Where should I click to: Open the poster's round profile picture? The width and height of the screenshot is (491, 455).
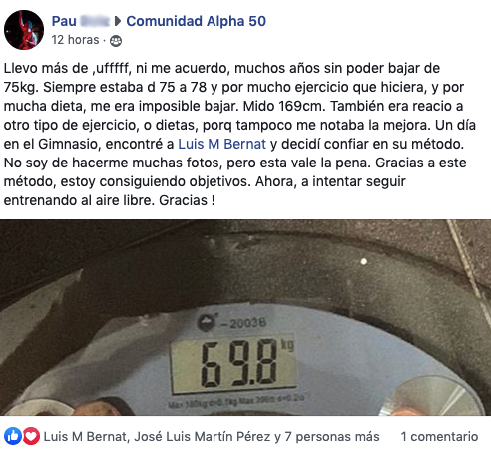tap(24, 30)
